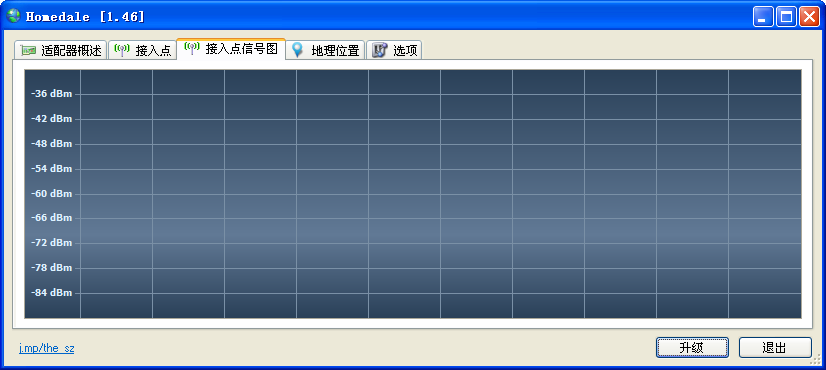Viewport: 826px width, 370px height.
Task: Click the 退出 button
Action: coord(775,347)
